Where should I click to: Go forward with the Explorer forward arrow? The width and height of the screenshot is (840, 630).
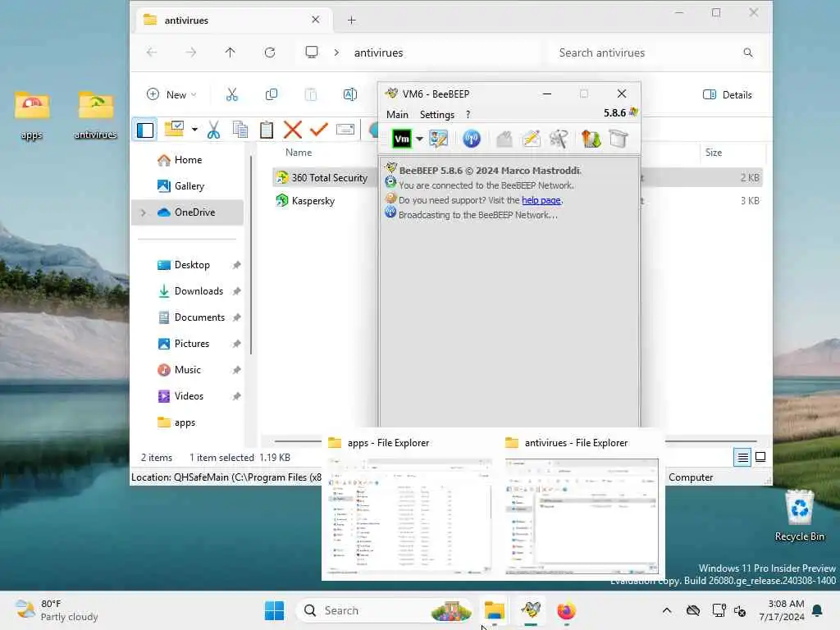190,52
